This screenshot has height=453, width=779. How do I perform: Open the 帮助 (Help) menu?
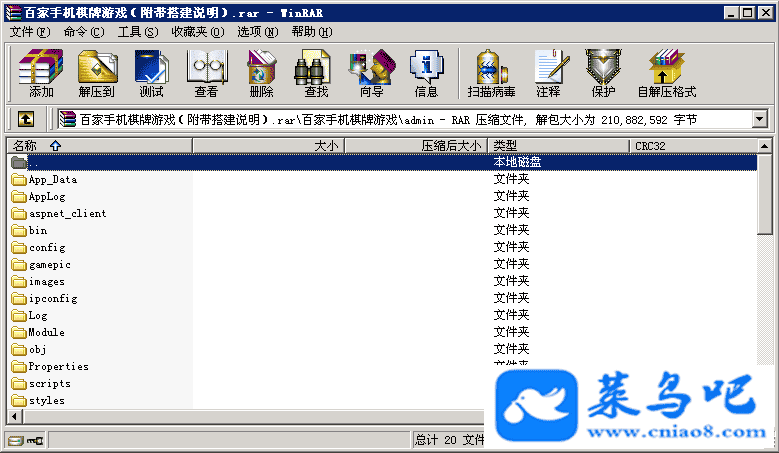(x=312, y=32)
